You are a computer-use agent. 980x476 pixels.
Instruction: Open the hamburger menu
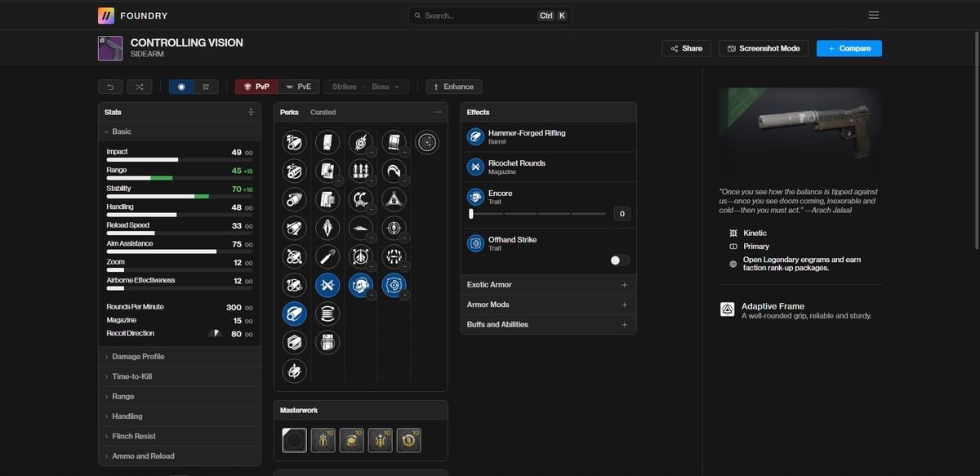point(873,15)
